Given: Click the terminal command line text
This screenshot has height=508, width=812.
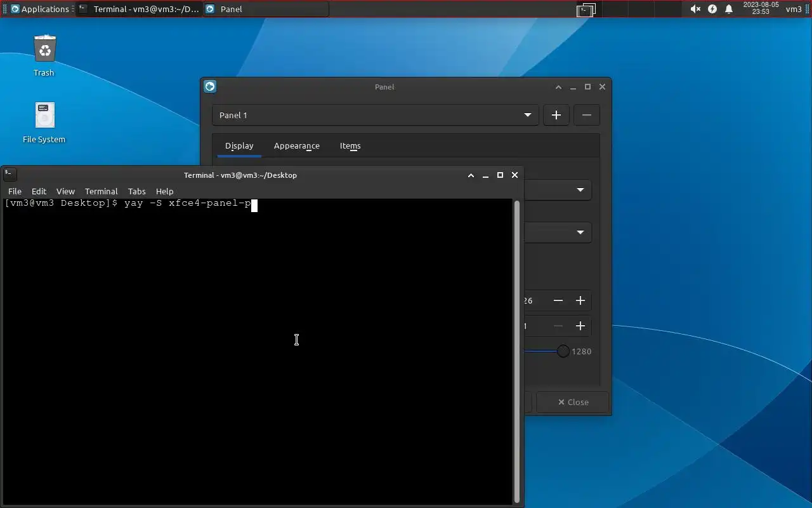Looking at the screenshot, I should pos(128,204).
